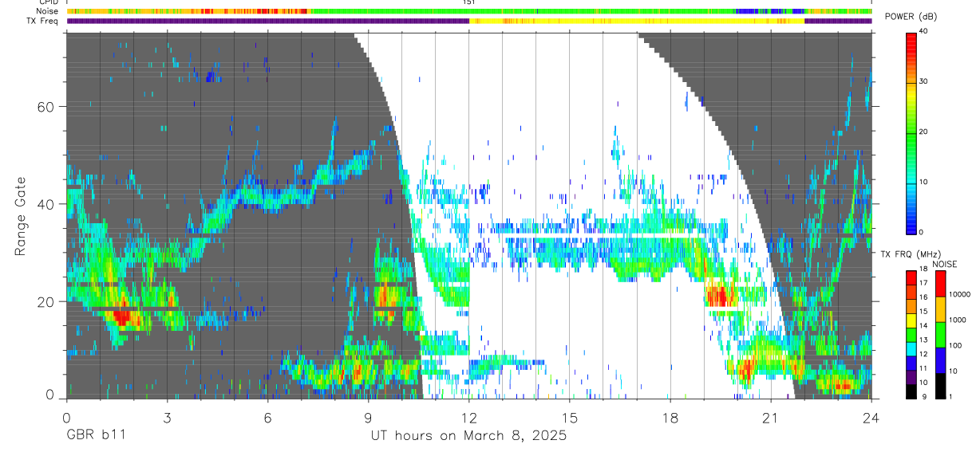
Task: Click TX FRQ legend value '14'
Action: click(924, 326)
